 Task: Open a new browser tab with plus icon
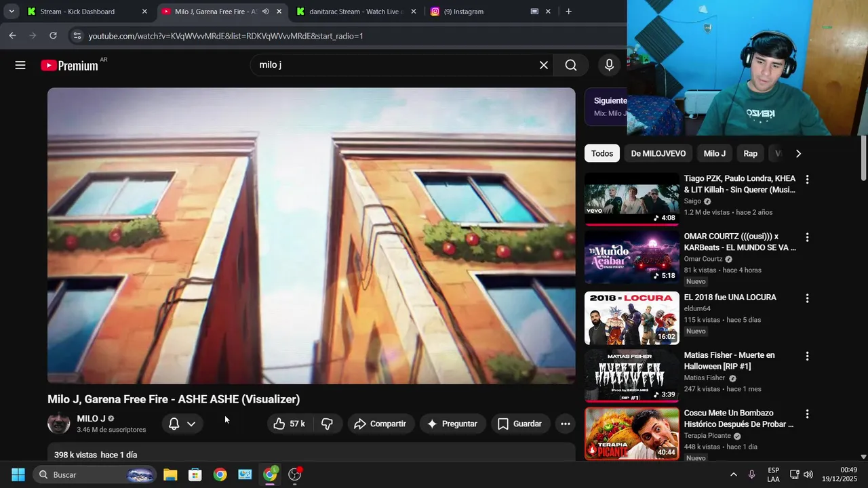[568, 12]
